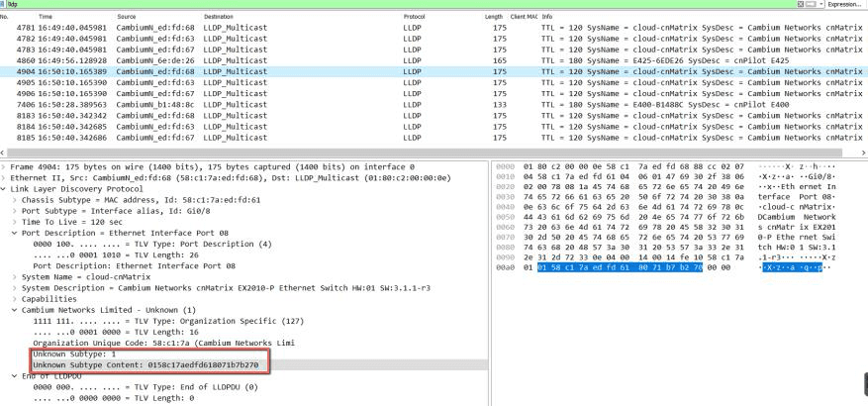Click the Client MAC column header
868x406 pixels.
(524, 17)
